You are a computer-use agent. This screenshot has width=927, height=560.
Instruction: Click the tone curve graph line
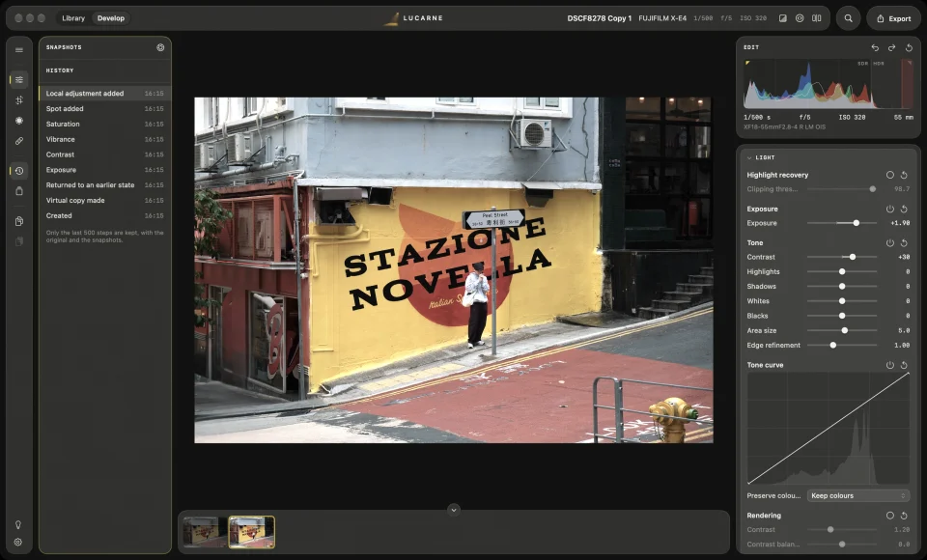point(829,429)
